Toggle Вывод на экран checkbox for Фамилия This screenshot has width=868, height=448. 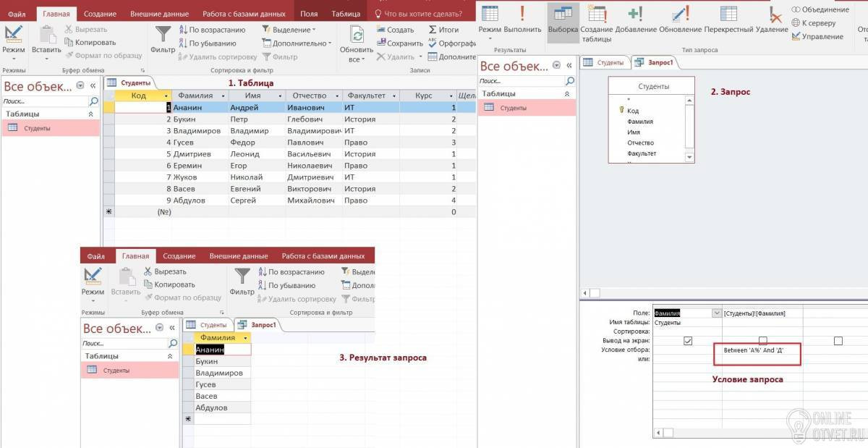click(x=688, y=340)
